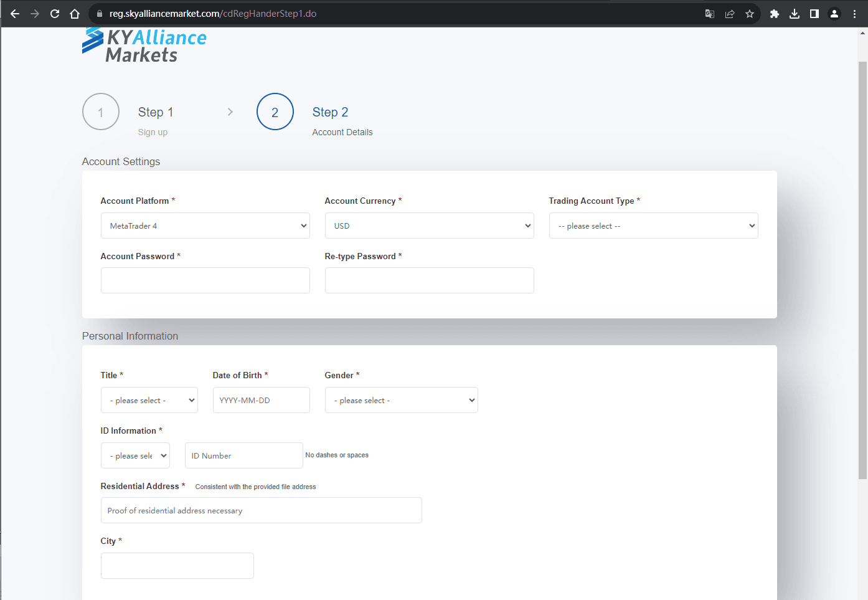Focus the Residential Address field
Image resolution: width=868 pixels, height=600 pixels.
point(262,510)
